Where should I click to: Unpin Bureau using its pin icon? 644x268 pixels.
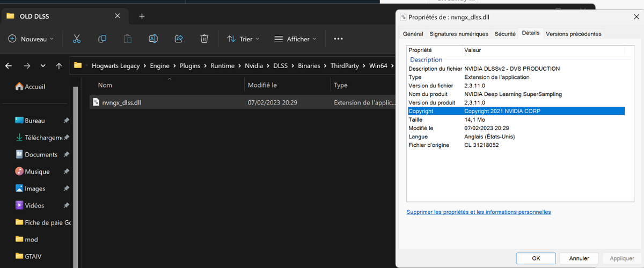point(66,121)
